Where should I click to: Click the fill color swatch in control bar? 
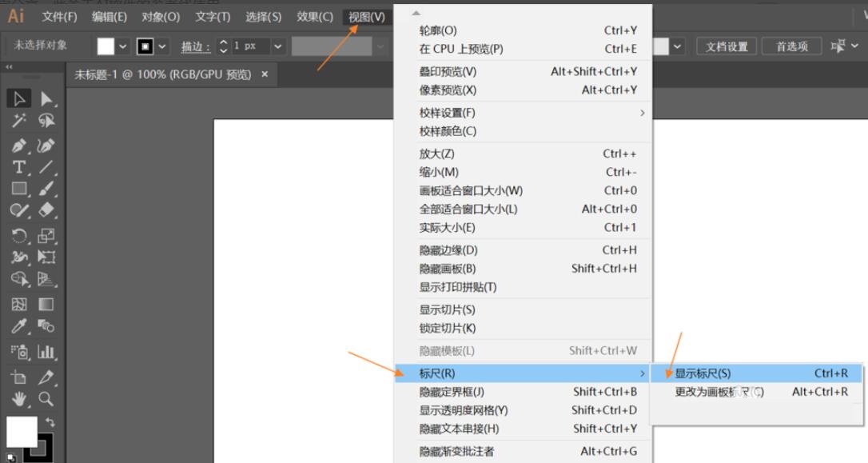tap(106, 46)
